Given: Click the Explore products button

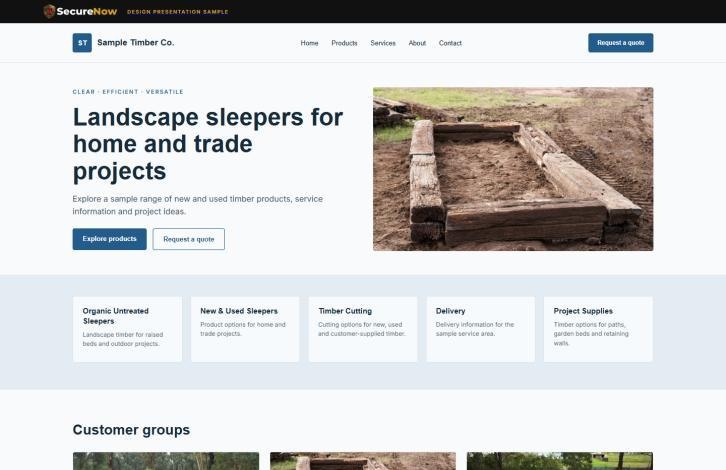Looking at the screenshot, I should pyautogui.click(x=109, y=239).
